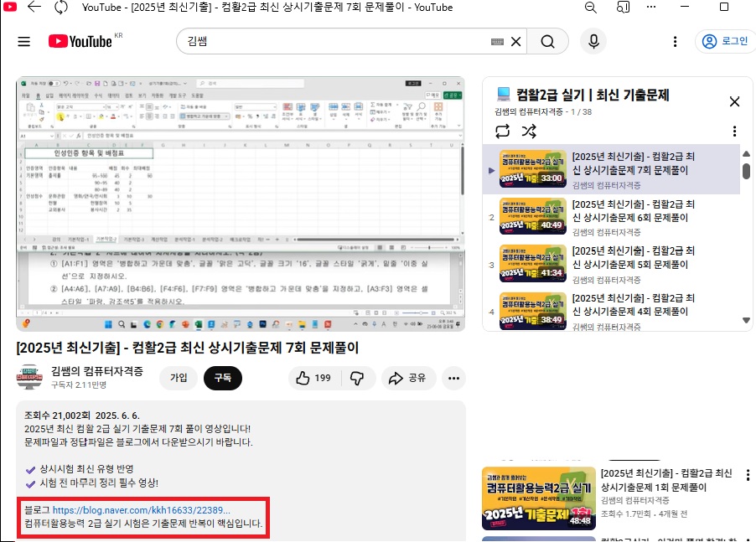Screen dimensions: 756x542
Task: Open channel name 김쌤의 컴퓨터자격증 under video title
Action: click(x=97, y=371)
